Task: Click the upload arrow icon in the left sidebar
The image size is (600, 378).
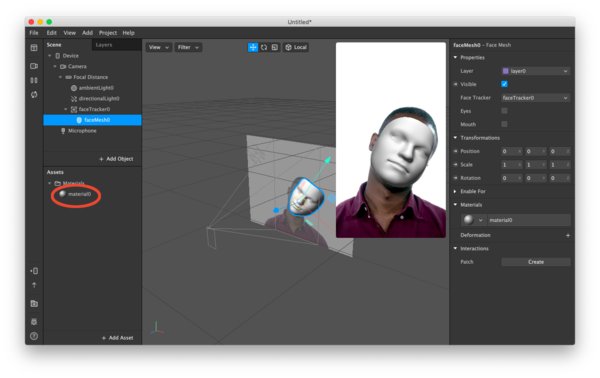Action: (x=34, y=285)
